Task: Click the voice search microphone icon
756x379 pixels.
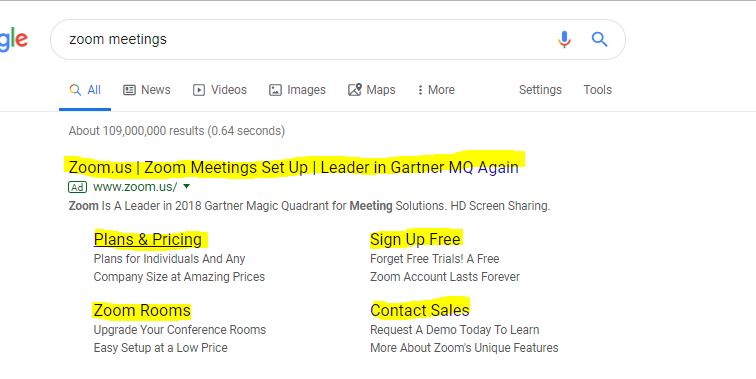Action: point(564,39)
